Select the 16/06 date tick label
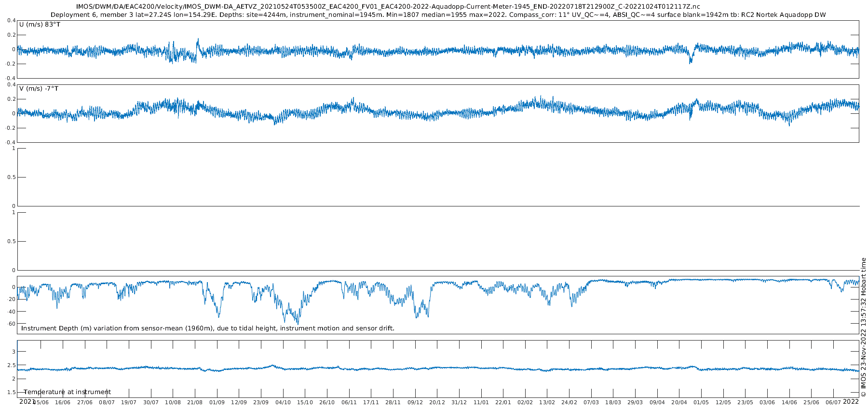 click(63, 402)
